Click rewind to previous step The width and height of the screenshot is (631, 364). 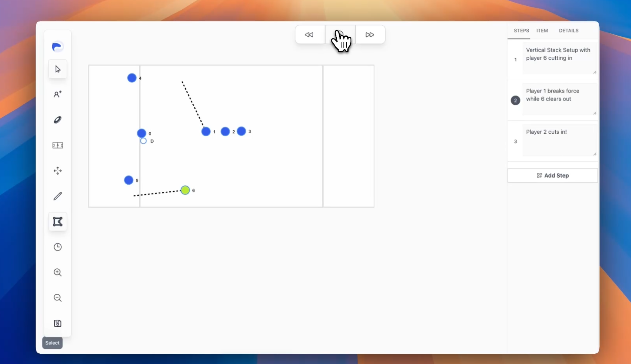(x=309, y=34)
